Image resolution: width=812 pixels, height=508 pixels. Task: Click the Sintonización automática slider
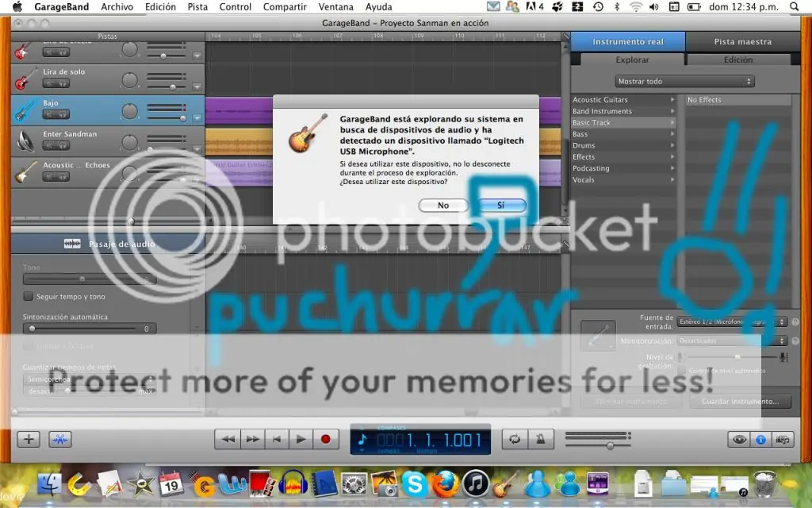(89, 329)
